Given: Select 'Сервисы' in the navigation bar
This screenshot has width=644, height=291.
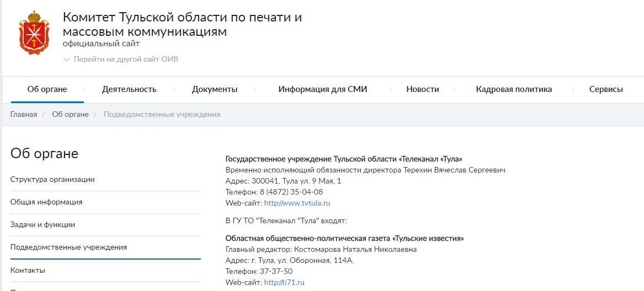Looking at the screenshot, I should [606, 89].
